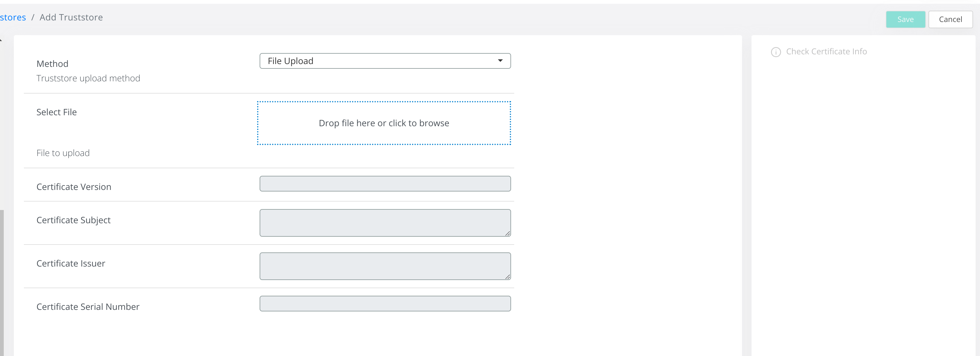This screenshot has height=356, width=980.
Task: Click the resize handle of Certificate Issuer box
Action: [508, 277]
